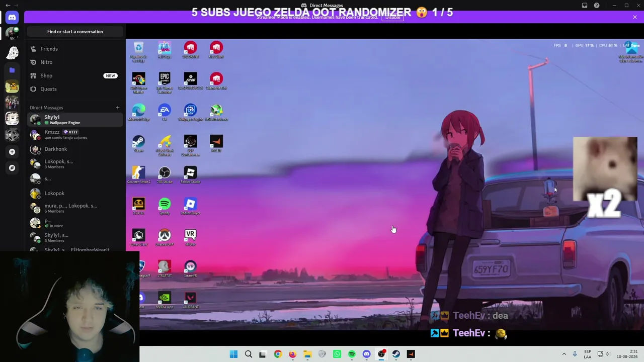Open the VRChat desktop shortcut
The height and width of the screenshot is (362, 644).
pos(190,237)
